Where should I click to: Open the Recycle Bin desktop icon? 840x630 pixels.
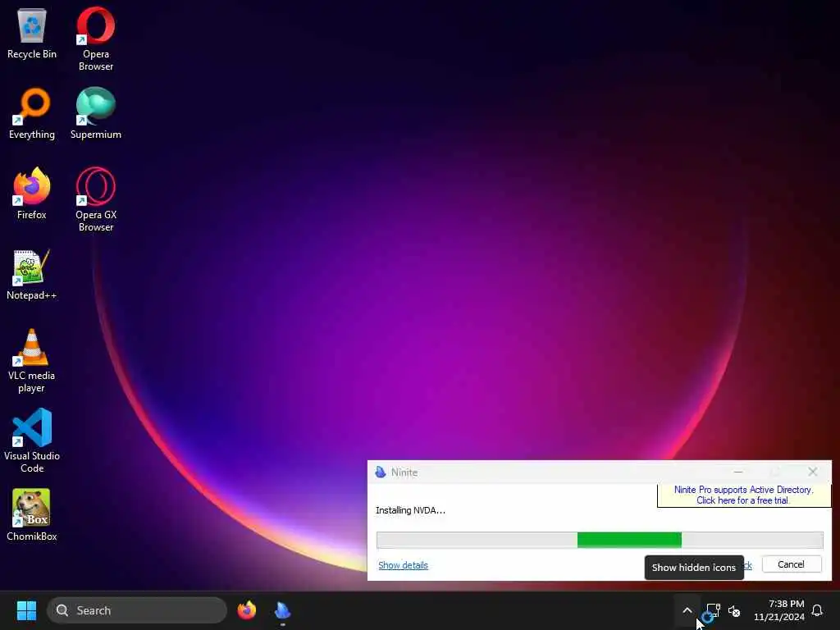coord(32,34)
